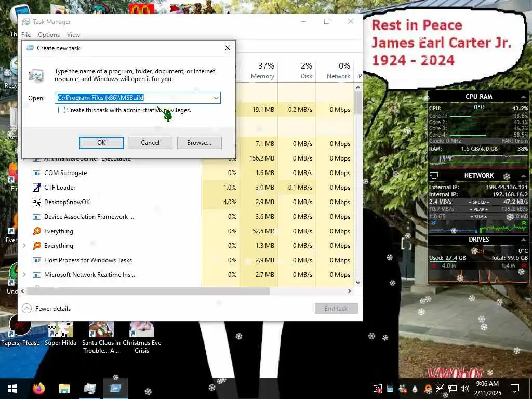Screen dimensions: 532x399
Task: Open the network tray icon
Action: coord(453,389)
